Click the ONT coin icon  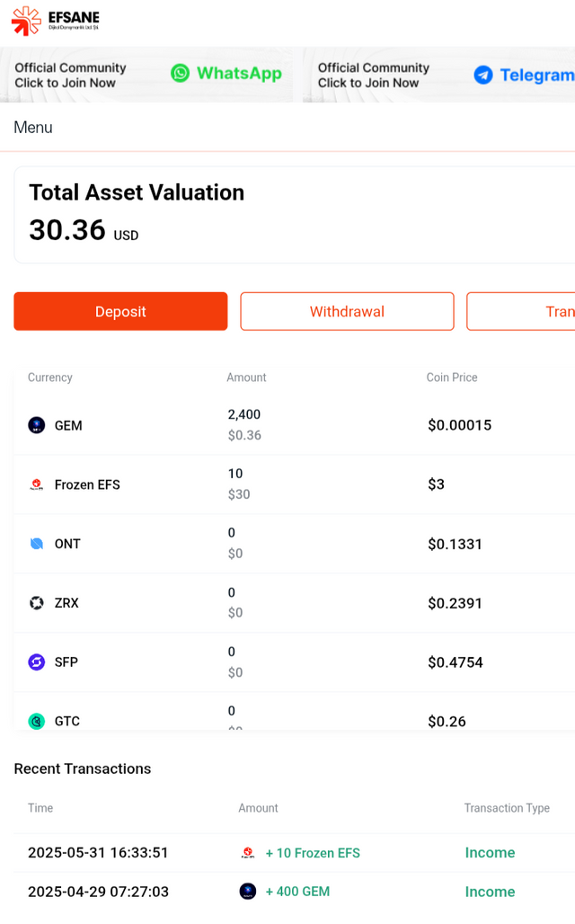tap(37, 543)
